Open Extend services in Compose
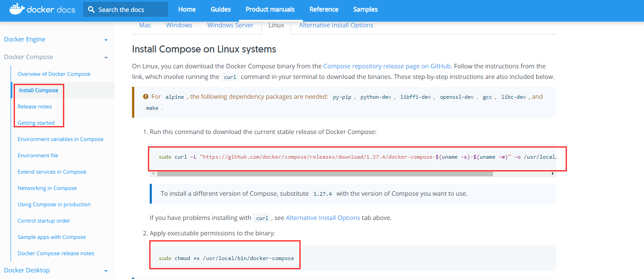Viewport: 644px width, 279px height. (52, 172)
